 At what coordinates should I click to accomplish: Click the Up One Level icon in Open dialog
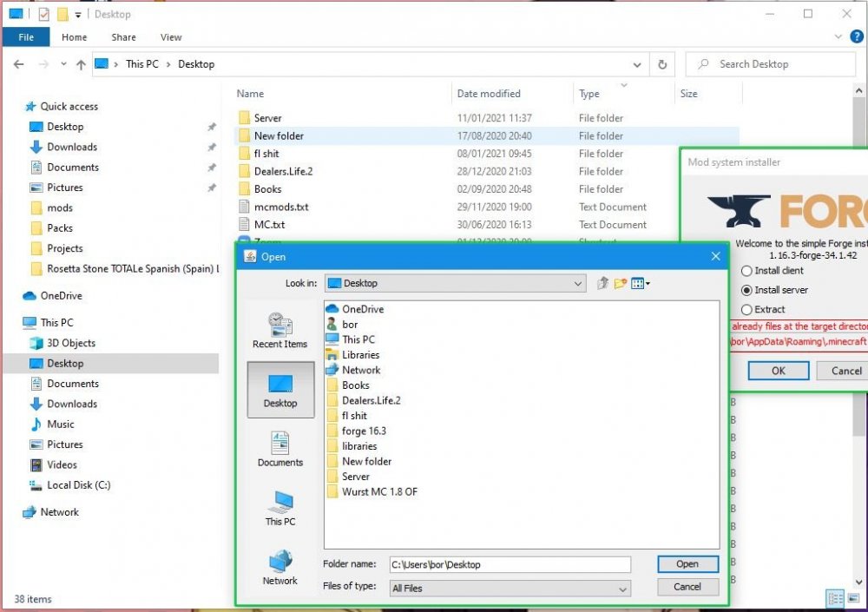pyautogui.click(x=603, y=283)
